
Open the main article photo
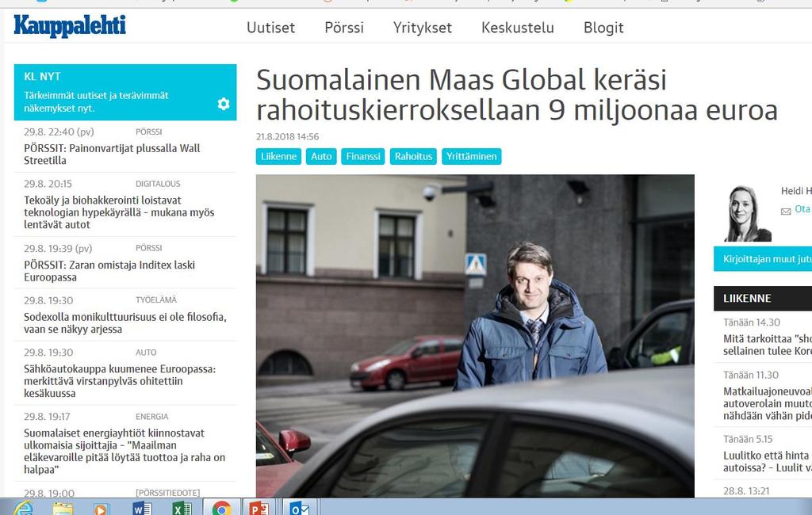click(475, 335)
